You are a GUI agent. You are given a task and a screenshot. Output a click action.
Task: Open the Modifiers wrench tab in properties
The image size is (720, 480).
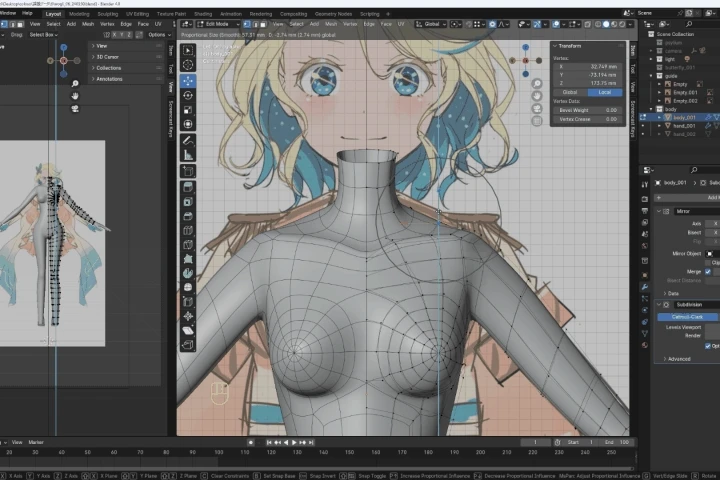click(x=645, y=287)
